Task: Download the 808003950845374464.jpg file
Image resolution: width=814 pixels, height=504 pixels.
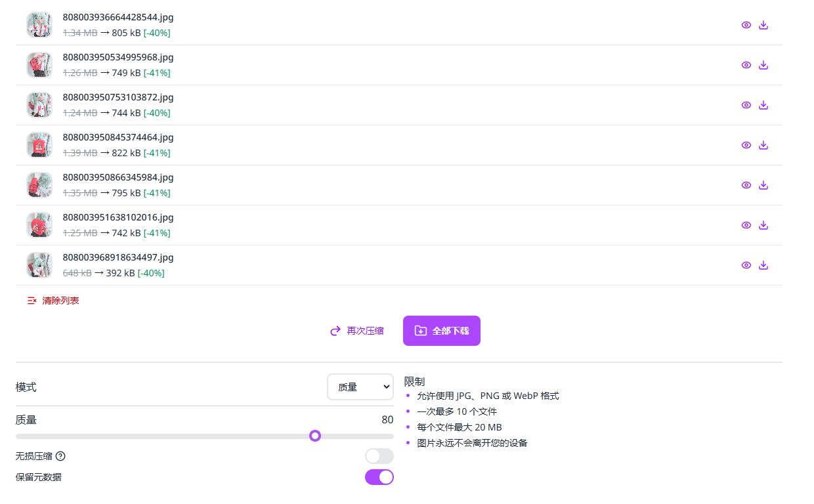Action: (763, 145)
